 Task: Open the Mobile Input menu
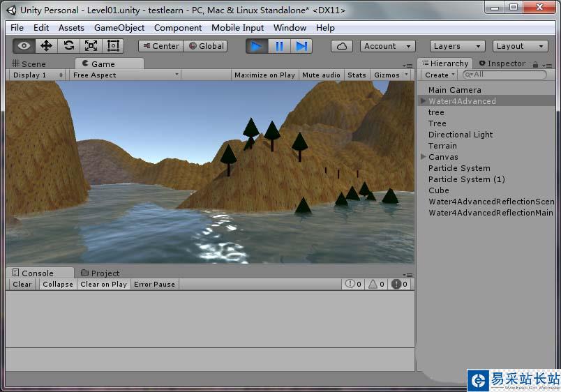[x=237, y=27]
